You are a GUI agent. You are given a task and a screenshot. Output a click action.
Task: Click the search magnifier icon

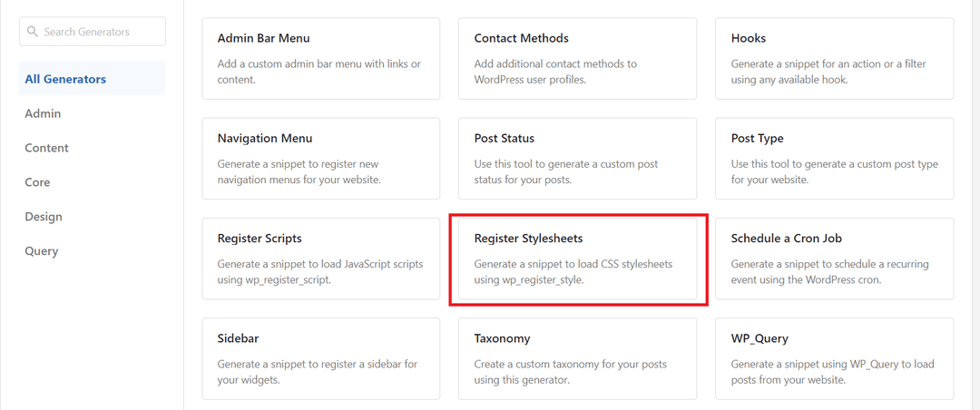click(33, 31)
